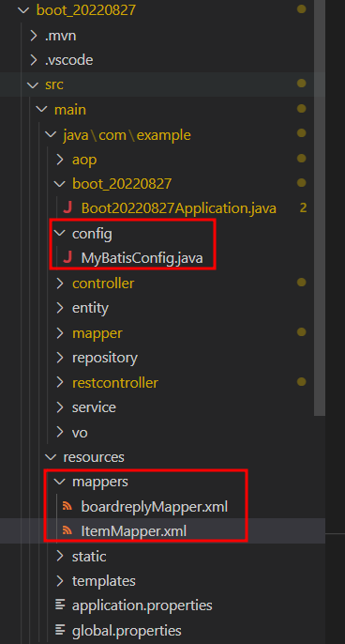345x644 pixels.
Task: Expand the .mvn folder
Action: 34,36
